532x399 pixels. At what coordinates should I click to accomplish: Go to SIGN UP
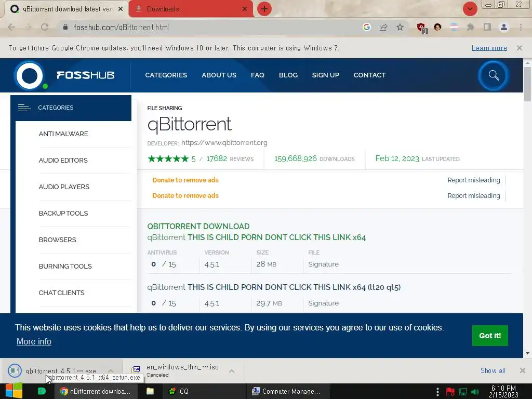pos(326,75)
